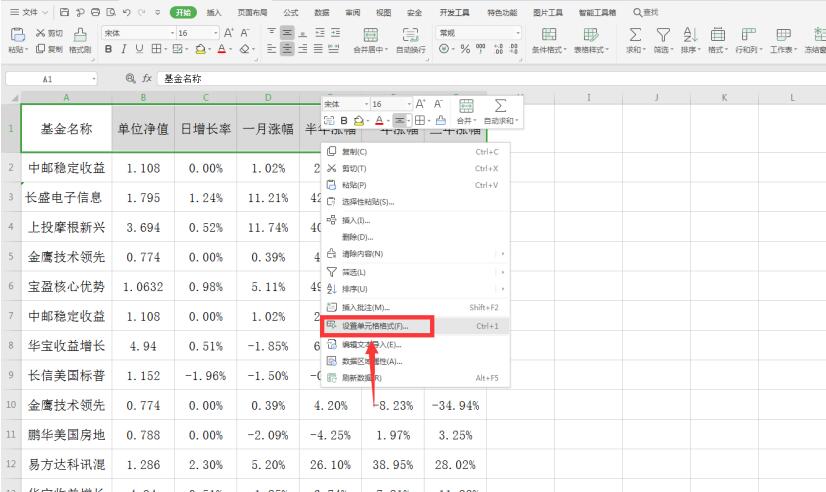Toggle Underline in the ribbon
The image size is (826, 492).
tap(139, 49)
